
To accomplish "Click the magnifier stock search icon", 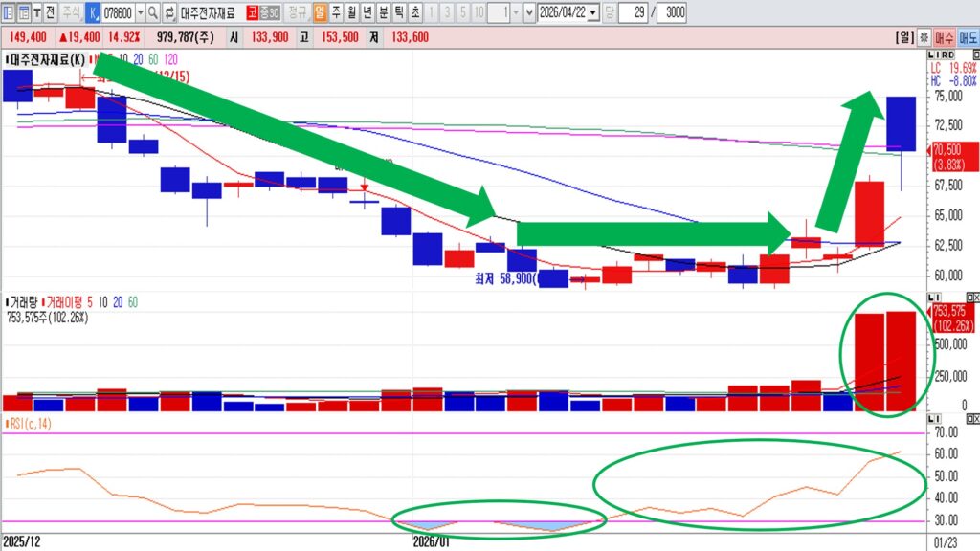I will coord(153,13).
